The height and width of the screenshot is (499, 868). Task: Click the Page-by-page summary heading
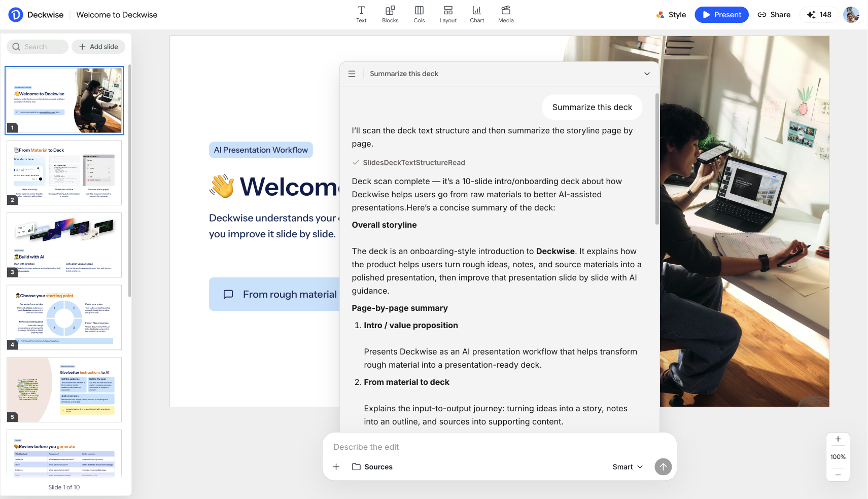pyautogui.click(x=400, y=308)
